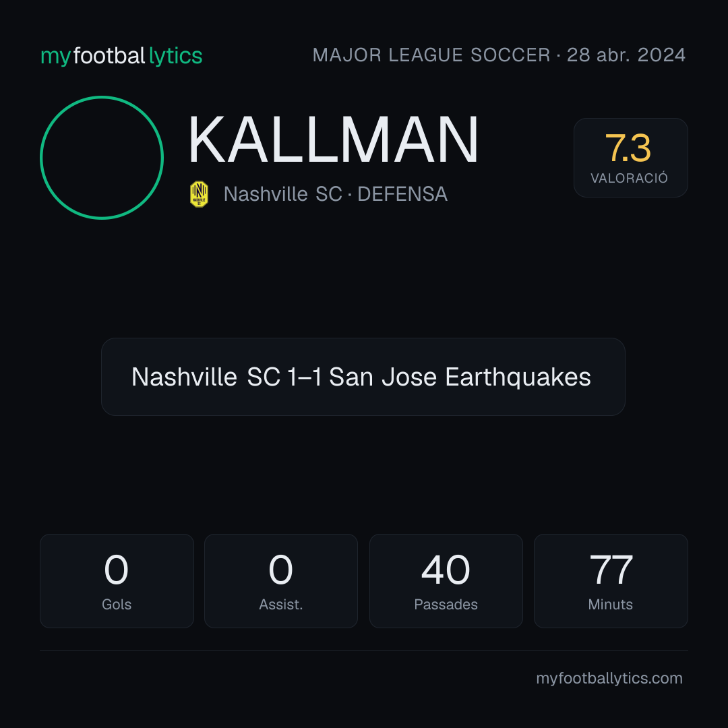Click the Major League Soccer date header
Viewport: 728px width, 728px height.
499,55
